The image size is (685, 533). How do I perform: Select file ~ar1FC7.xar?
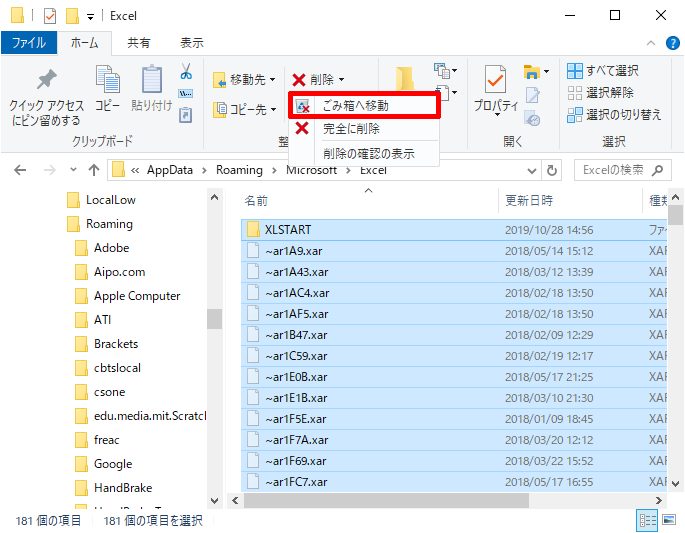tap(453, 481)
